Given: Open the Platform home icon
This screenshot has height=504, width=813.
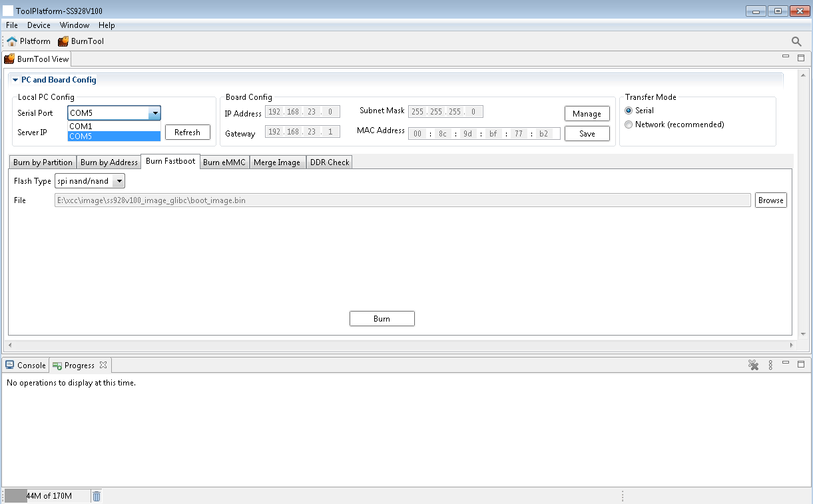Looking at the screenshot, I should [12, 41].
